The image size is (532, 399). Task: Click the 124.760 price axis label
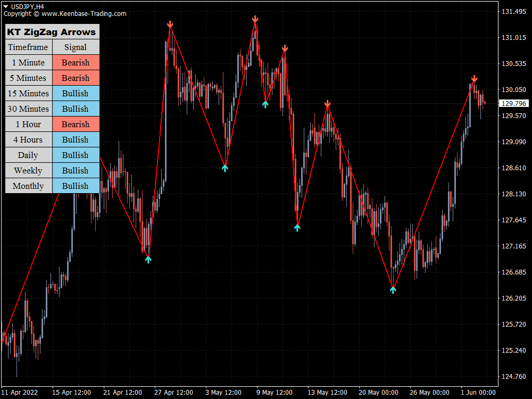coord(514,376)
